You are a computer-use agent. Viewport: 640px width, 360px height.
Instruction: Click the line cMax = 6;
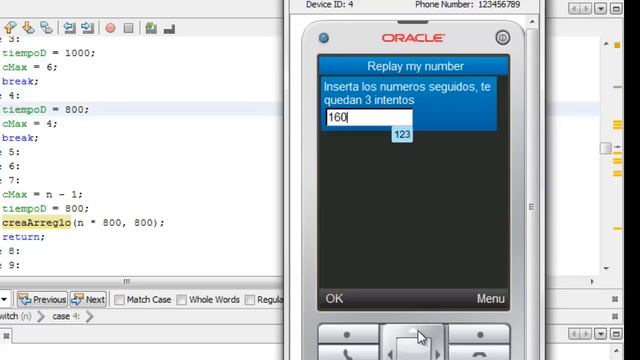pyautogui.click(x=29, y=67)
